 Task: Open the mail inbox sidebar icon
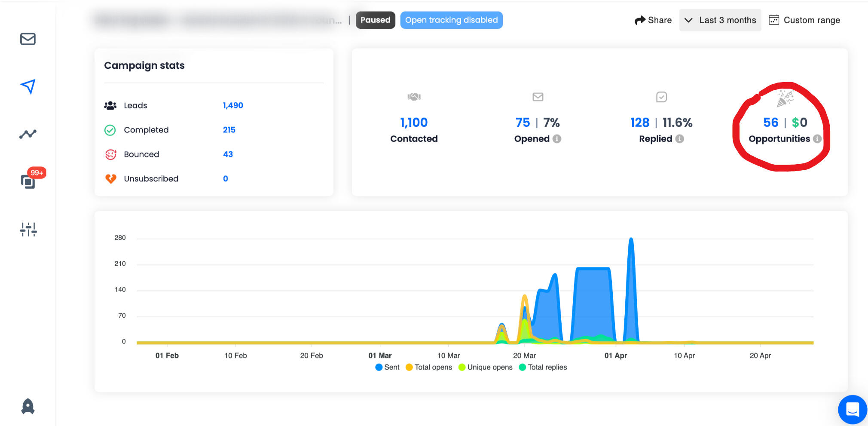28,39
